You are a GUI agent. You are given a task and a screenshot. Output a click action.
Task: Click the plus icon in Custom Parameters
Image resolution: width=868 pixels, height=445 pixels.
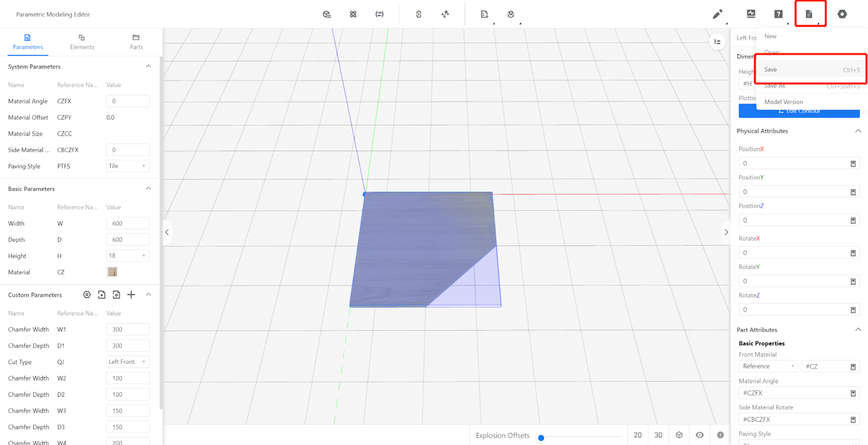tap(131, 295)
